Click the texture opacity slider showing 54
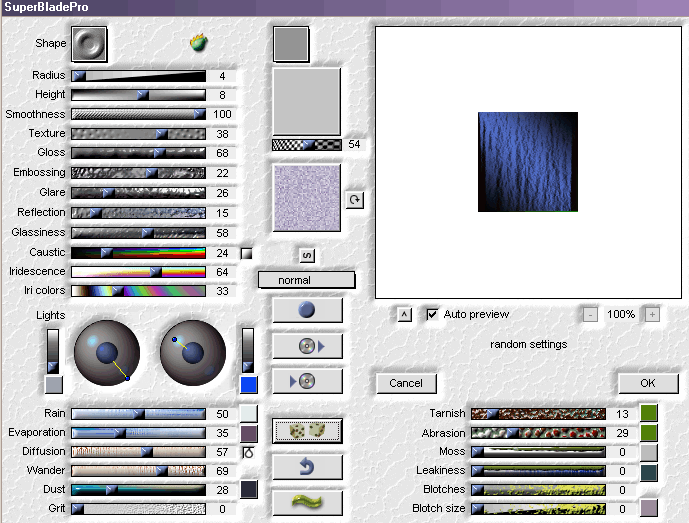This screenshot has width=689, height=523. click(x=307, y=145)
